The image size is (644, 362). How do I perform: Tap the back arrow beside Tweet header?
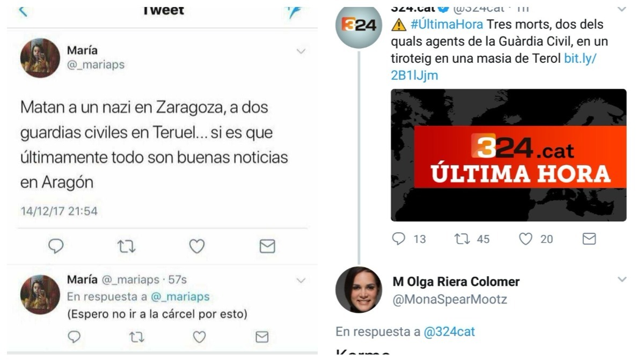tap(23, 11)
